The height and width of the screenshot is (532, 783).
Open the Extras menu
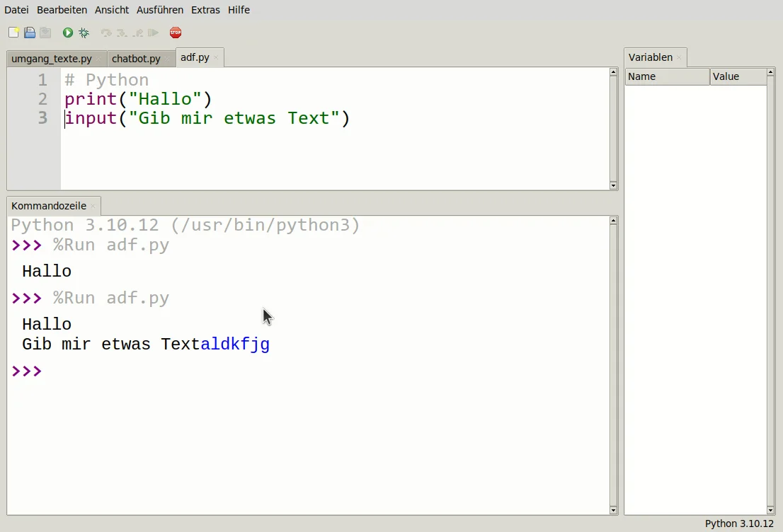pos(205,10)
